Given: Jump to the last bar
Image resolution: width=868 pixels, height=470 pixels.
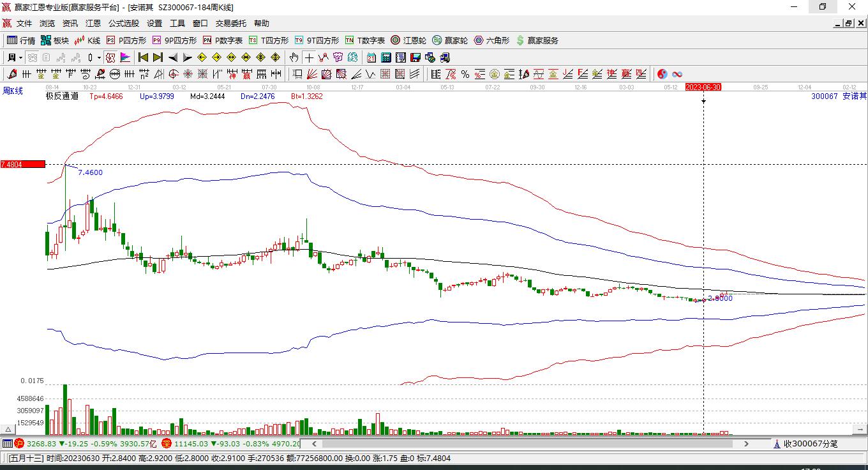Looking at the screenshot, I should [158, 57].
